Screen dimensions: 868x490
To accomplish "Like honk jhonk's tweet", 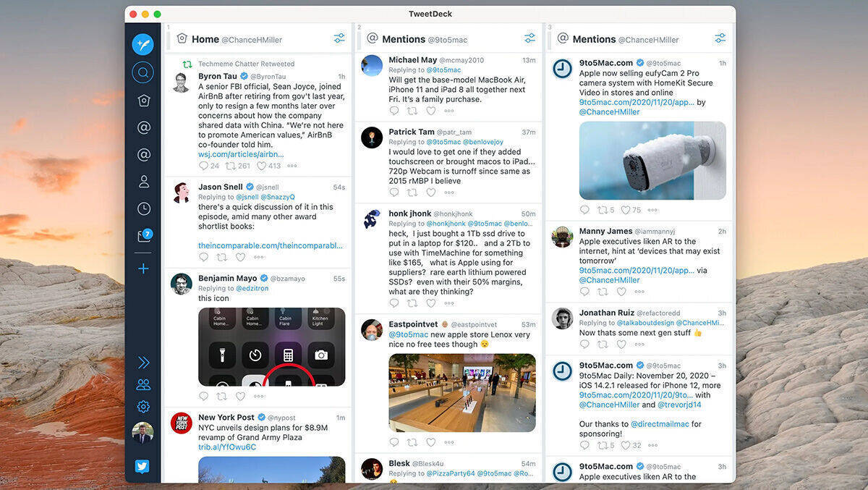I will click(431, 303).
